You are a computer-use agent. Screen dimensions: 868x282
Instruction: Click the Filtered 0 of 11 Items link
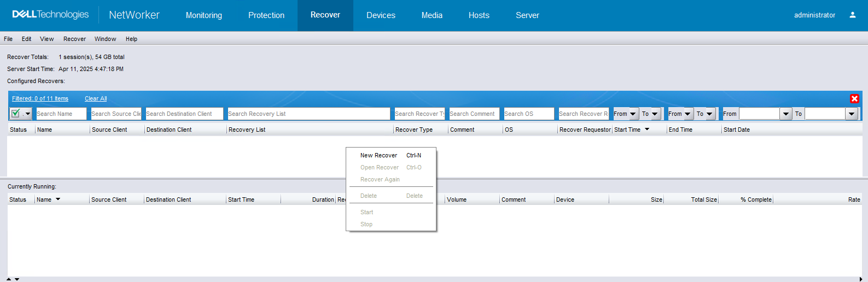[40, 98]
